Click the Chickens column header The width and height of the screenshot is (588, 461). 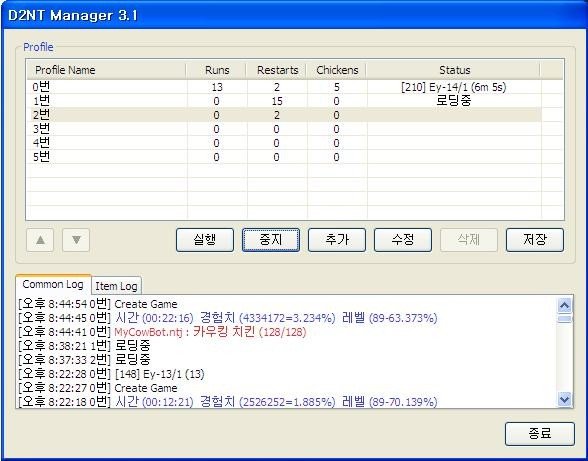tap(337, 70)
